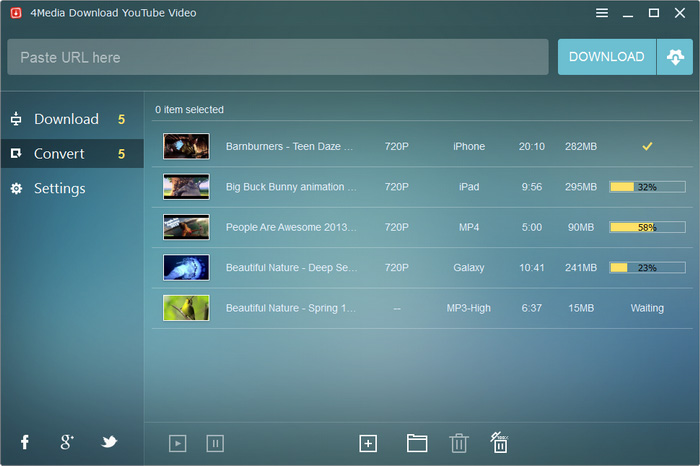Click the Download sidebar icon
This screenshot has height=466, width=700.
point(16,119)
